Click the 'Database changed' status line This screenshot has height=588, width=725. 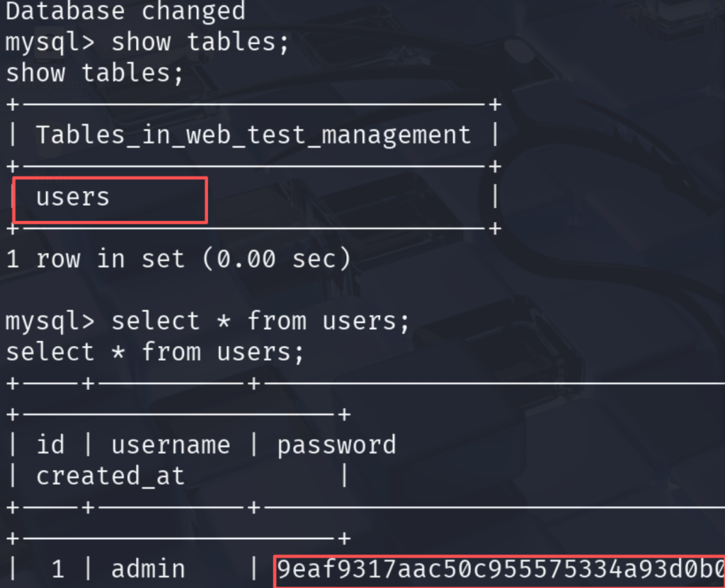pos(125,11)
